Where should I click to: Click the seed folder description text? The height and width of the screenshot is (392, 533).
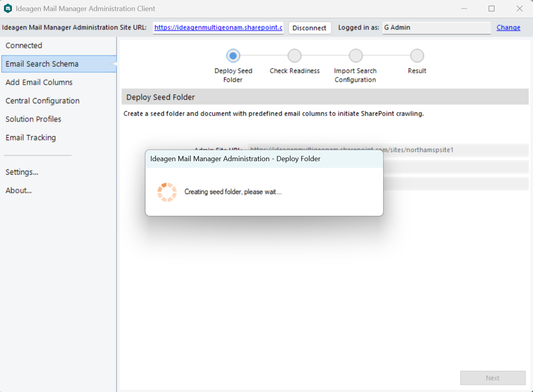click(x=274, y=113)
